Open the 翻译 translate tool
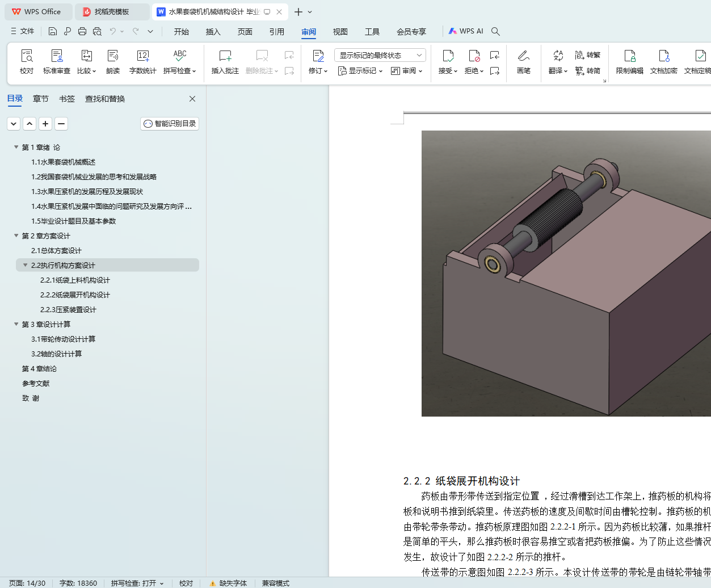Viewport: 711px width, 588px height. (x=558, y=62)
